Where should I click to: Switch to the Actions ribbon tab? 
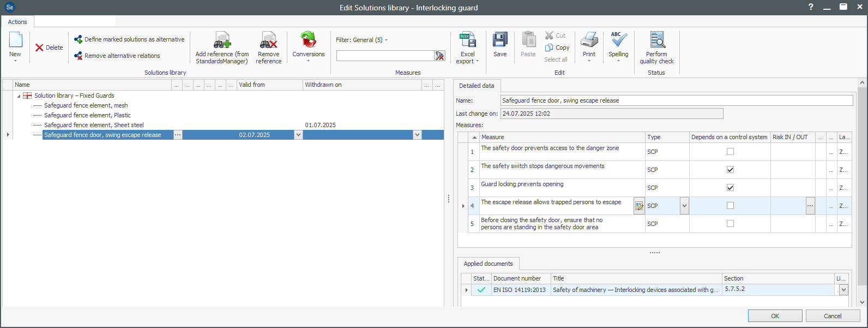17,22
